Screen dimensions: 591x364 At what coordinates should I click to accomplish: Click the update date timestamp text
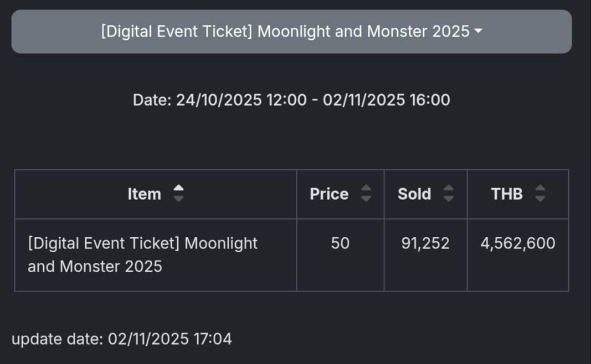(122, 339)
